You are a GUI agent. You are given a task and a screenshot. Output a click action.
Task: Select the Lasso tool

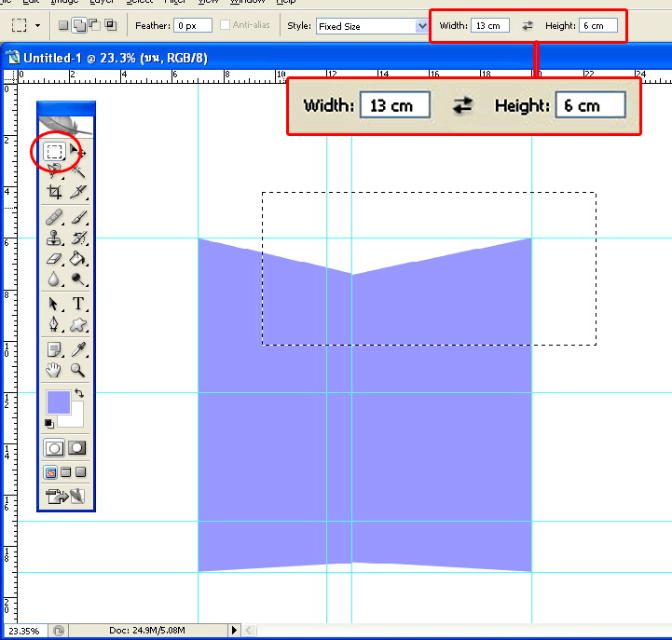click(54, 170)
